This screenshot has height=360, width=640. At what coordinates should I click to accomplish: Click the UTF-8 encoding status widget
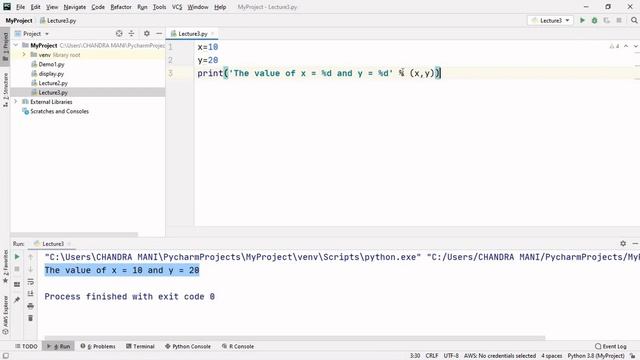coord(451,356)
